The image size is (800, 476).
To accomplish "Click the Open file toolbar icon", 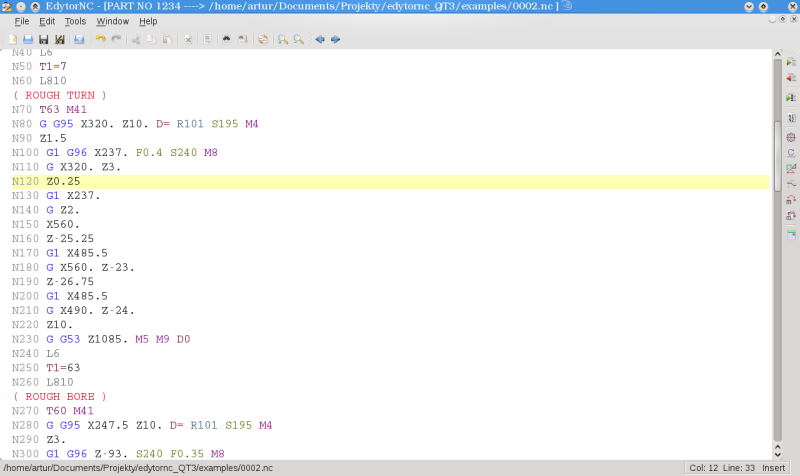I will pyautogui.click(x=28, y=39).
